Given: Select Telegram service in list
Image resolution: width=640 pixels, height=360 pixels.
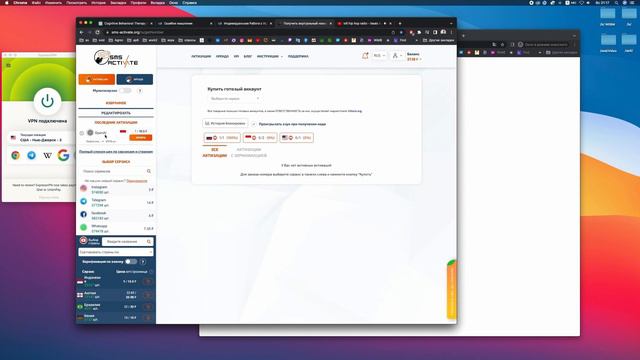Looking at the screenshot, I should click(116, 202).
